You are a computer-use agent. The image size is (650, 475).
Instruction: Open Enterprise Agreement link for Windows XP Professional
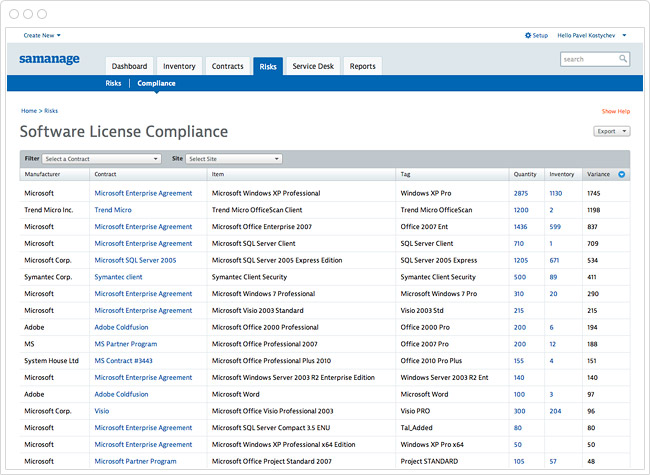coord(143,193)
